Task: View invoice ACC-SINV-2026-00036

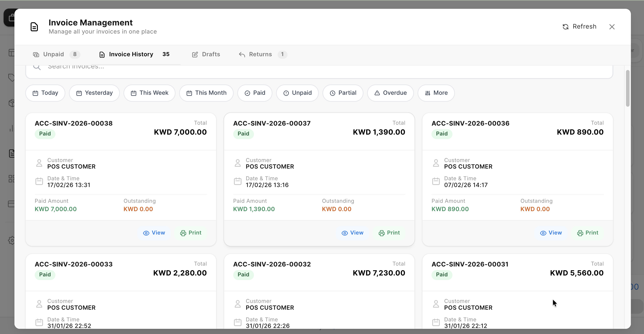Action: click(x=551, y=233)
